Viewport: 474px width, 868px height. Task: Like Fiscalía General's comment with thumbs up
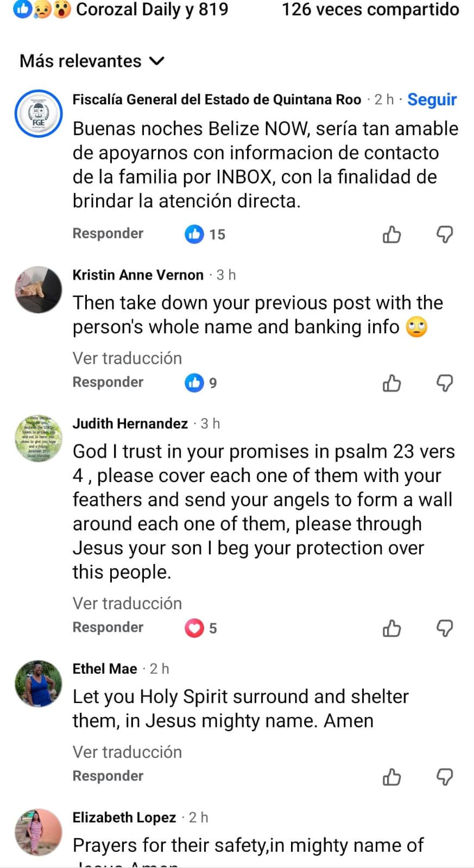point(391,235)
